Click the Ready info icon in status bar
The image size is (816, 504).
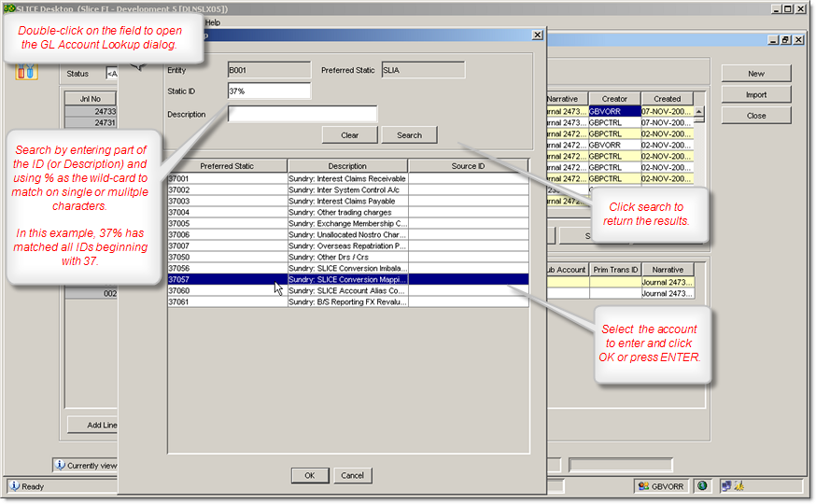tap(14, 486)
